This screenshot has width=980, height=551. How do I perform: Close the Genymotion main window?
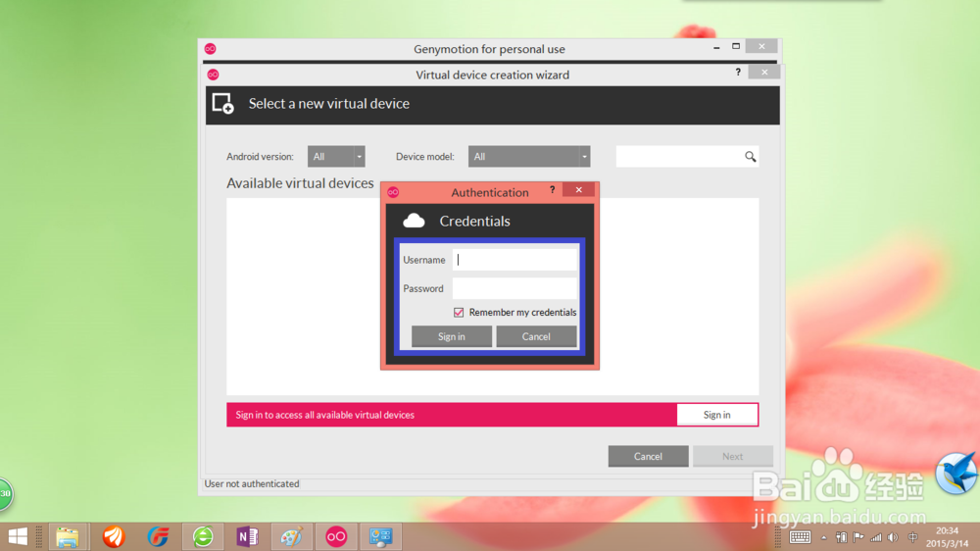[x=761, y=46]
